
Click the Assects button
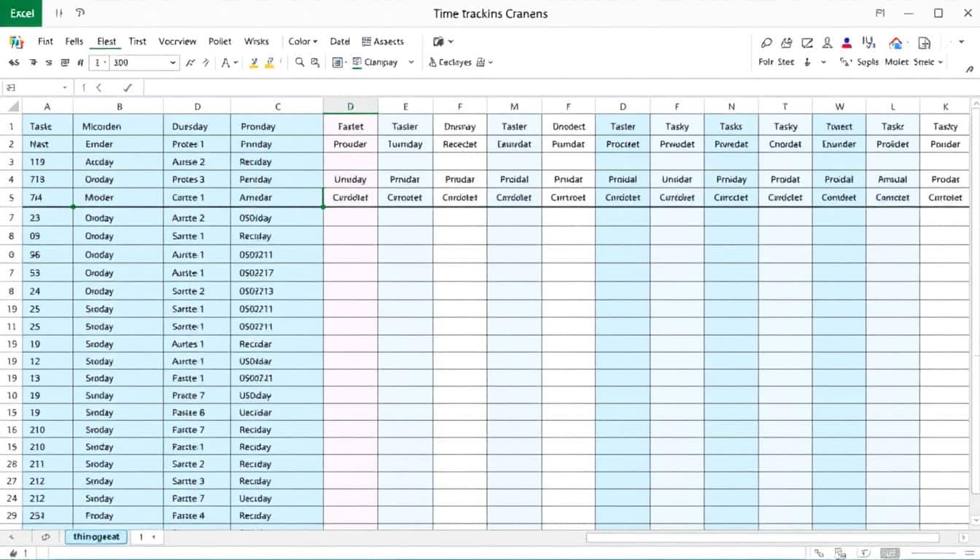(x=383, y=42)
